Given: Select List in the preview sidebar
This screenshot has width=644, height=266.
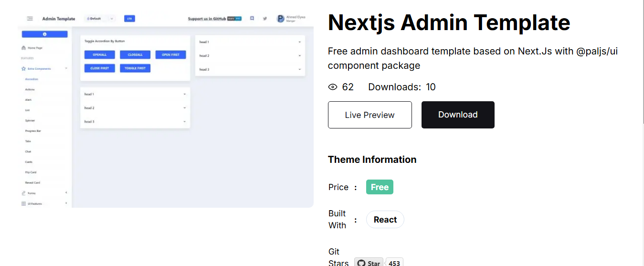Looking at the screenshot, I should pos(27,110).
